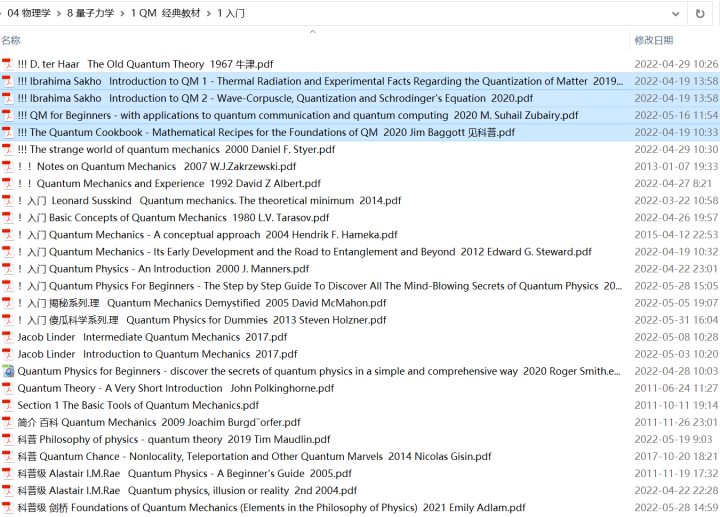720x517 pixels.
Task: Select 'Introduction to QM 2 - Wave-Corpuscle' file name
Action: point(275,98)
